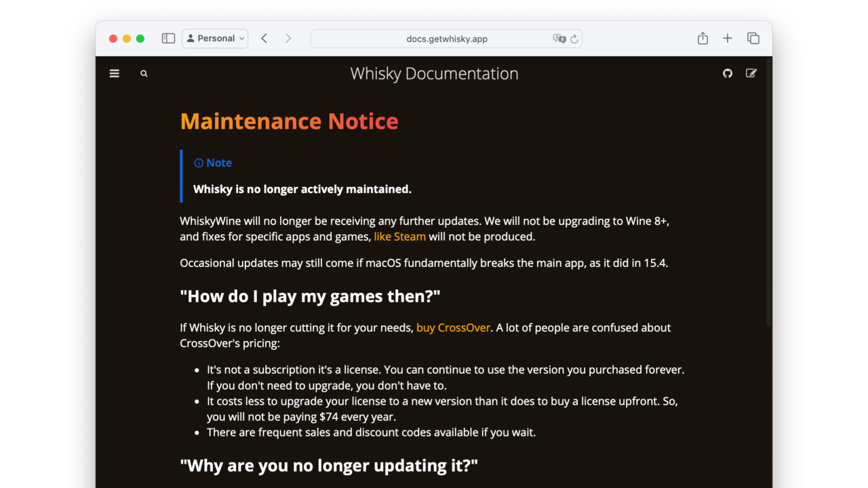The width and height of the screenshot is (868, 488).
Task: Click the page's vertical scrollbar
Action: point(768,203)
